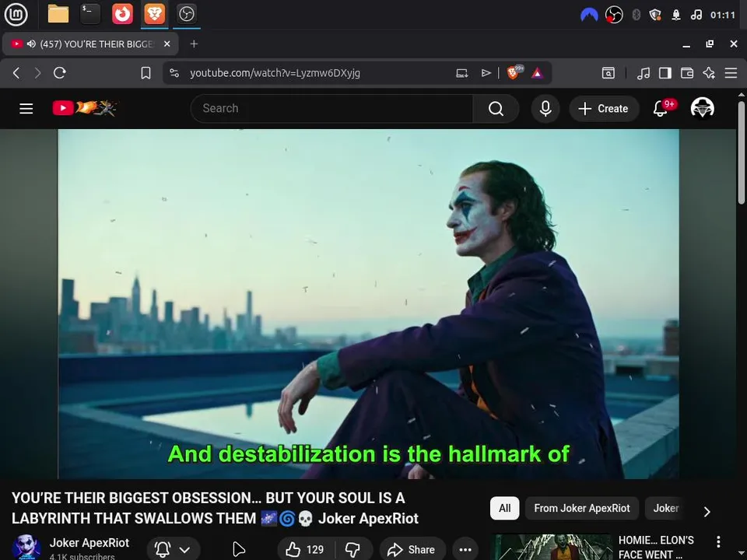Click the Create button
This screenshot has height=560, width=747.
coord(604,109)
